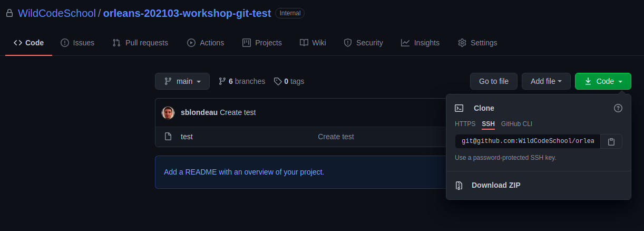
Task: Expand the Add file dropdown
Action: coord(546,81)
